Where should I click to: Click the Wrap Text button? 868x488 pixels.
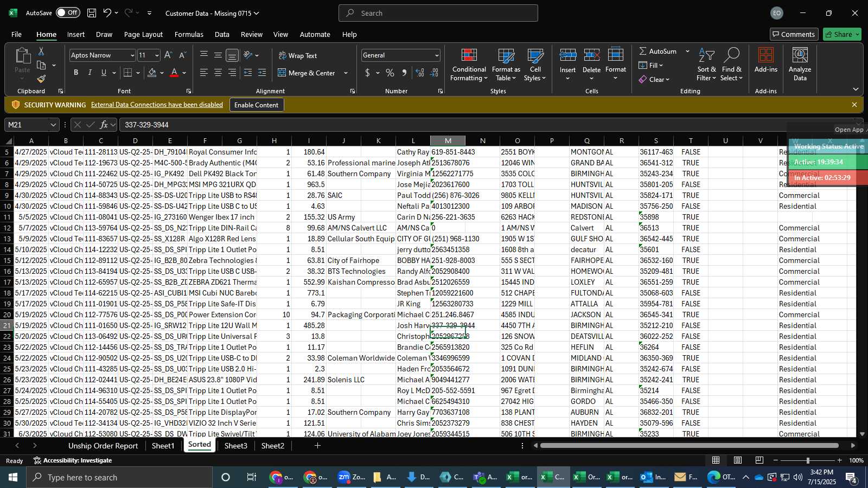click(x=298, y=55)
